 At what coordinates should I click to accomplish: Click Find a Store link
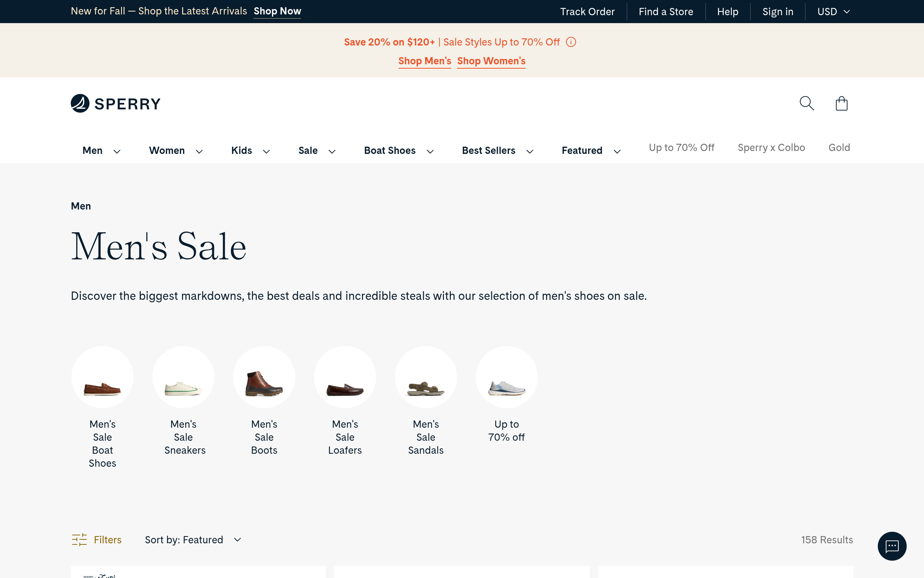coord(666,12)
